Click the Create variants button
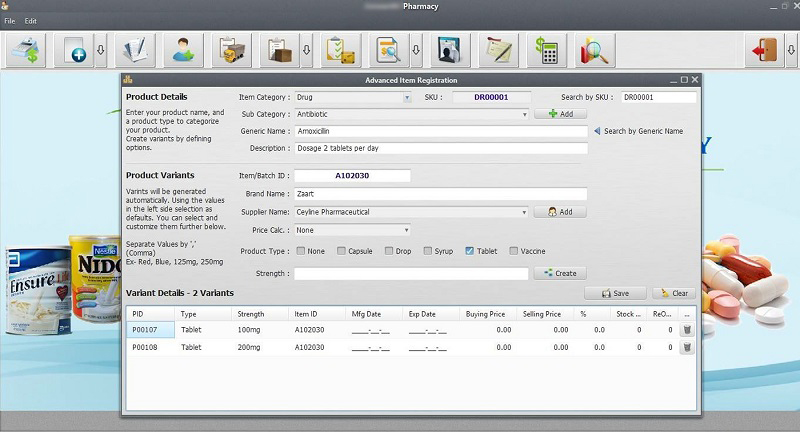 coord(560,273)
